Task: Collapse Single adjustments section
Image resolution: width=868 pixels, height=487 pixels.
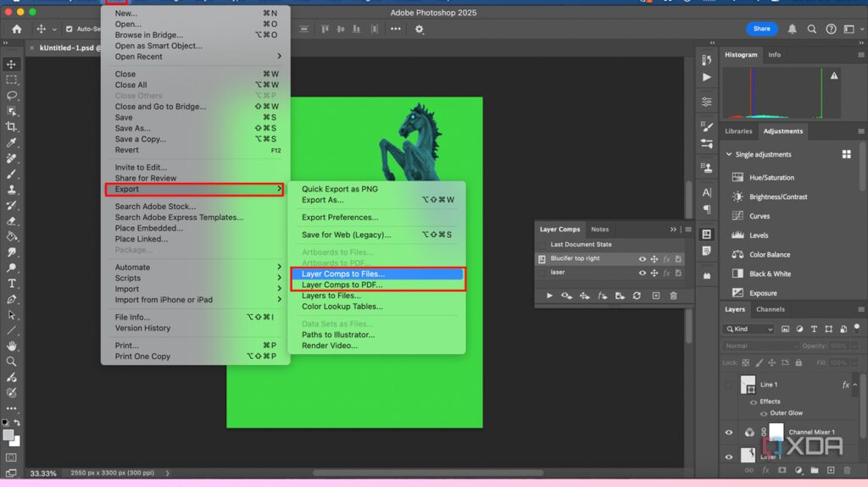Action: pyautogui.click(x=728, y=154)
